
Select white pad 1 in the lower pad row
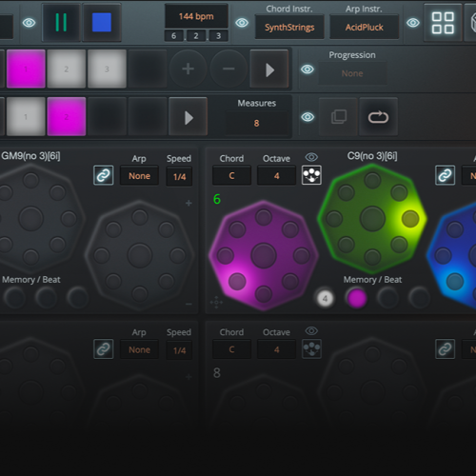tap(26, 117)
